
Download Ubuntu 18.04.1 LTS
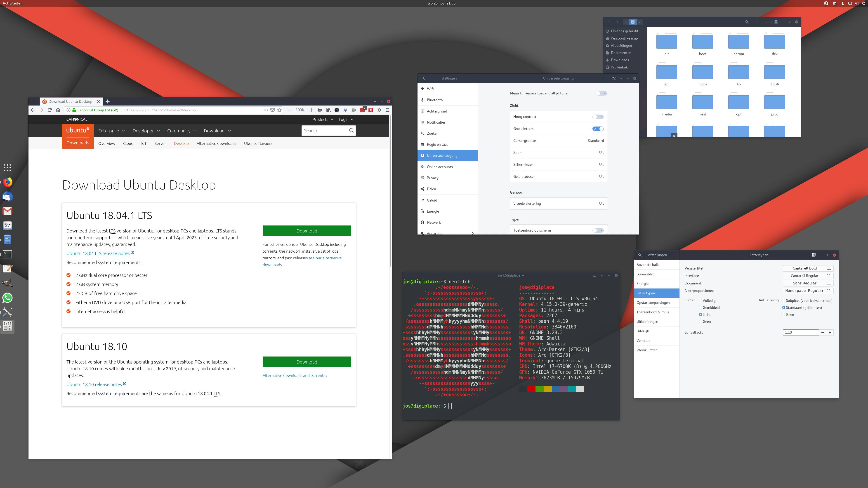[307, 231]
